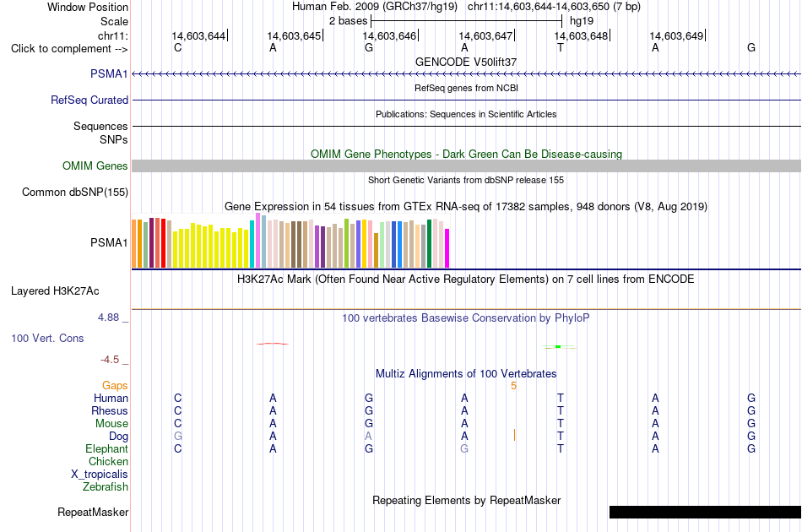Click the magenta last GTEx tissue bar

(x=447, y=248)
